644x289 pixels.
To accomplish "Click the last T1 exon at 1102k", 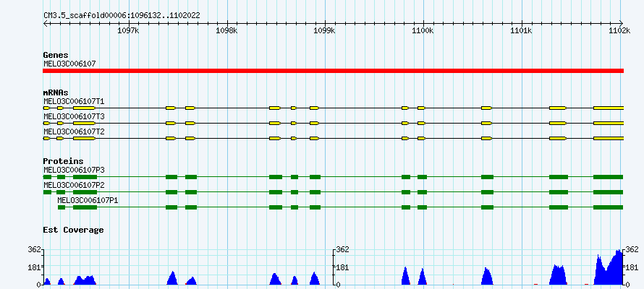I will [x=609, y=108].
